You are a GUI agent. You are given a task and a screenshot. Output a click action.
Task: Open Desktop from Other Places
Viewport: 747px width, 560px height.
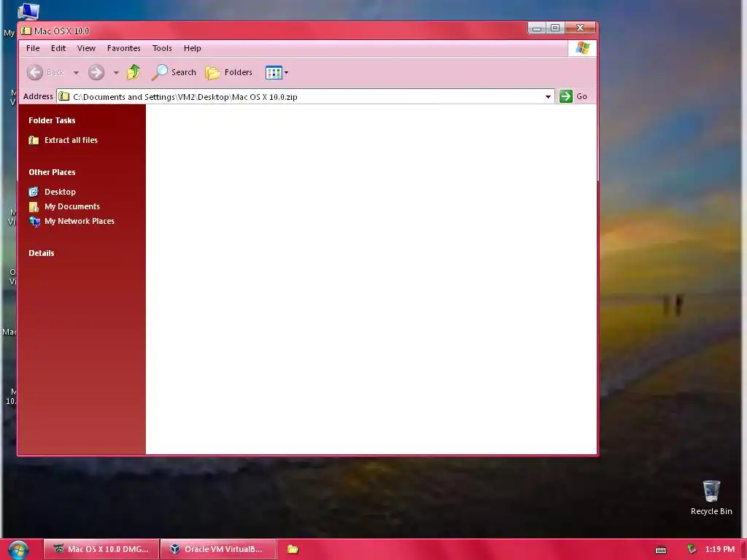(x=60, y=192)
